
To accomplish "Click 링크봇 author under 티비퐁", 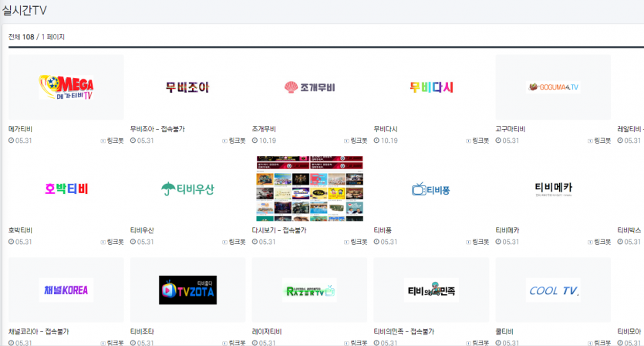I will pos(480,242).
